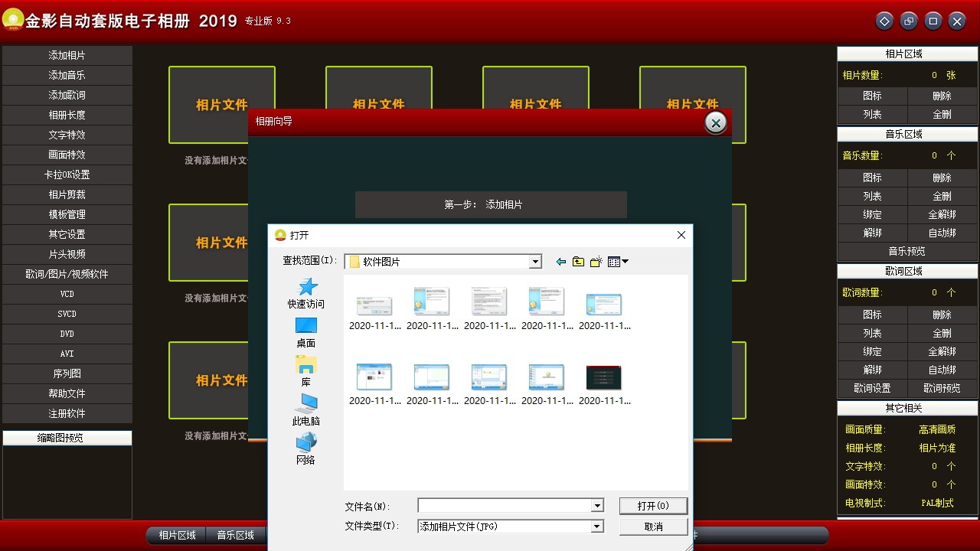
Task: Open 添加歌词 in the left menu
Action: 67,95
